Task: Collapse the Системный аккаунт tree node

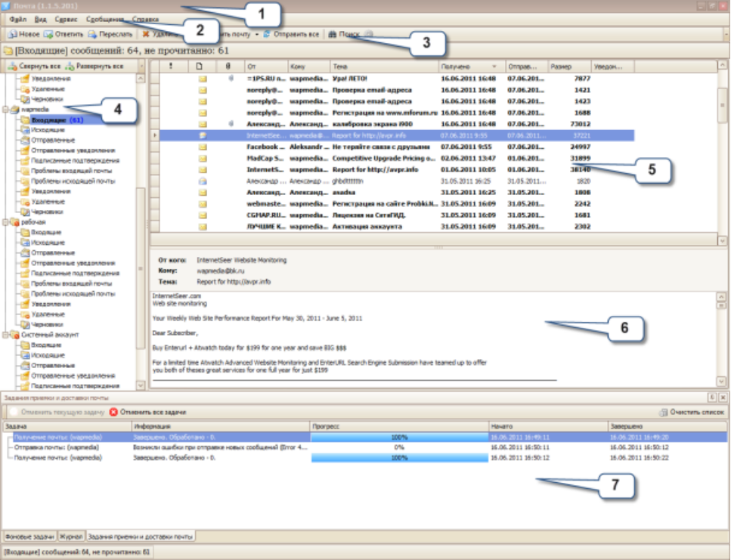Action: pos(5,335)
